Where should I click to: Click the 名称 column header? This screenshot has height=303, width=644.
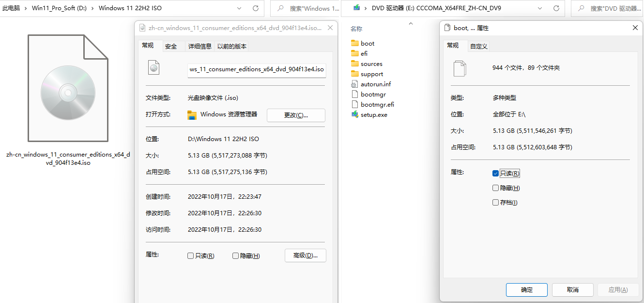coord(356,29)
